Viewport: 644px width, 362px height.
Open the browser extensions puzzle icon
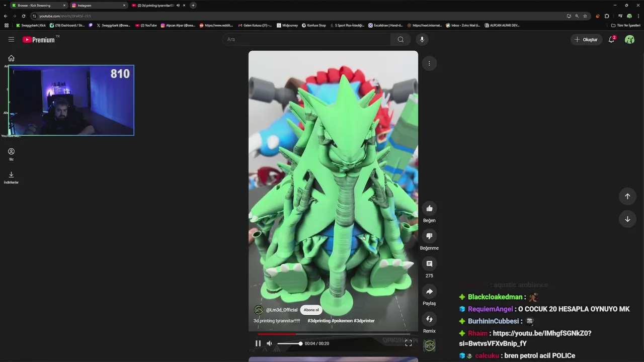607,16
